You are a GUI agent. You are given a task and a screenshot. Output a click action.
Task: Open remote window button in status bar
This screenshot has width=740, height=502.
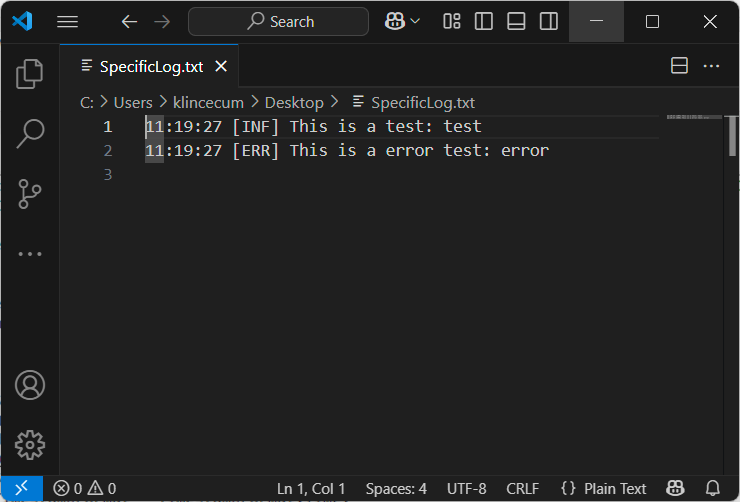coord(21,488)
